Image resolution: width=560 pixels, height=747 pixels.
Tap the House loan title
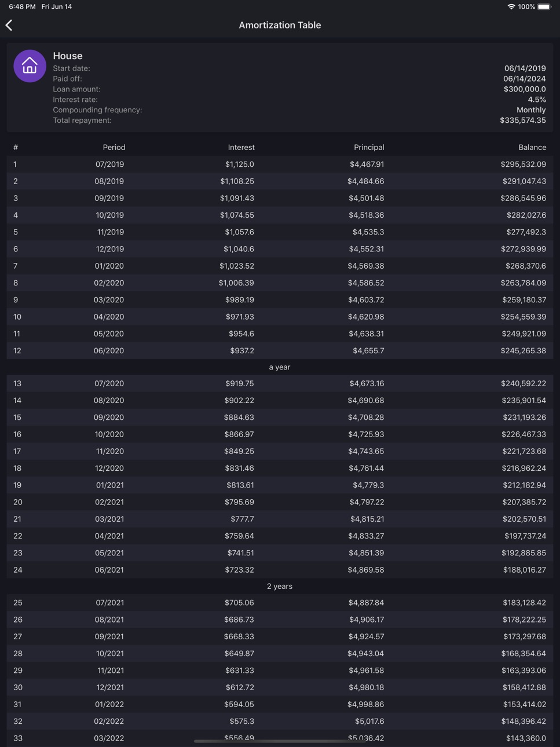coord(68,56)
